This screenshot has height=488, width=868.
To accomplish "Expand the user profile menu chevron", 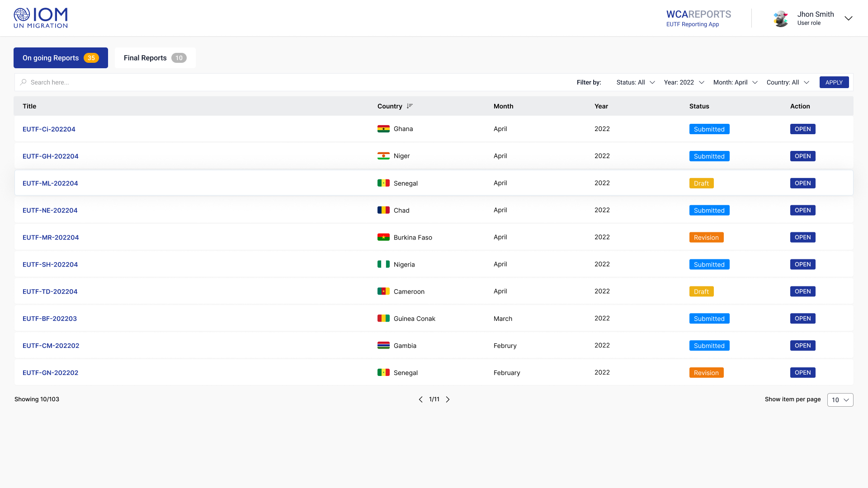I will point(849,19).
